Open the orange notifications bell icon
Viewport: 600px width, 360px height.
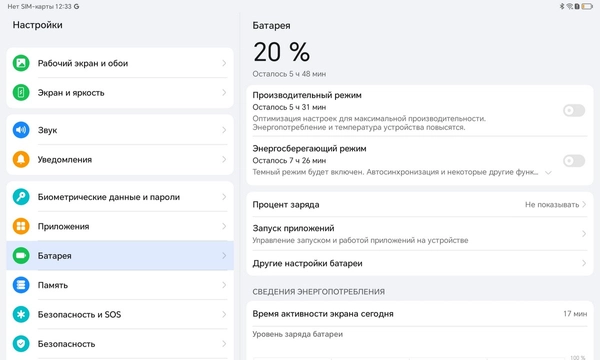pos(21,159)
